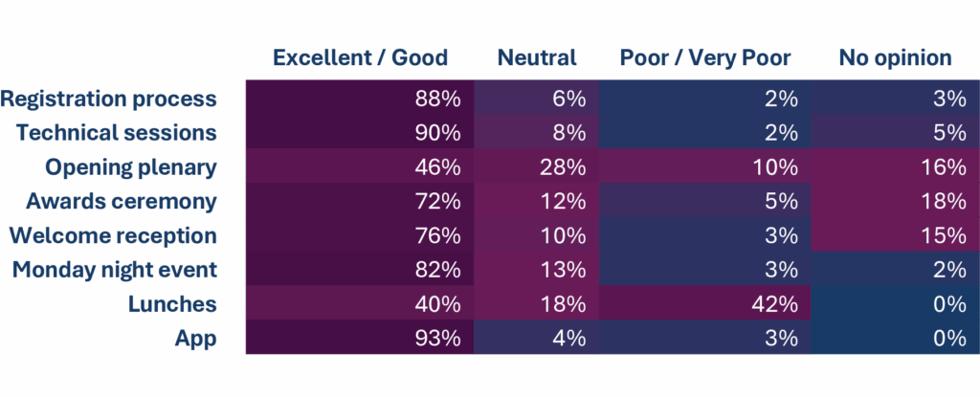The width and height of the screenshot is (980, 397).
Task: Click the cell showing 4%
Action: 537,339
